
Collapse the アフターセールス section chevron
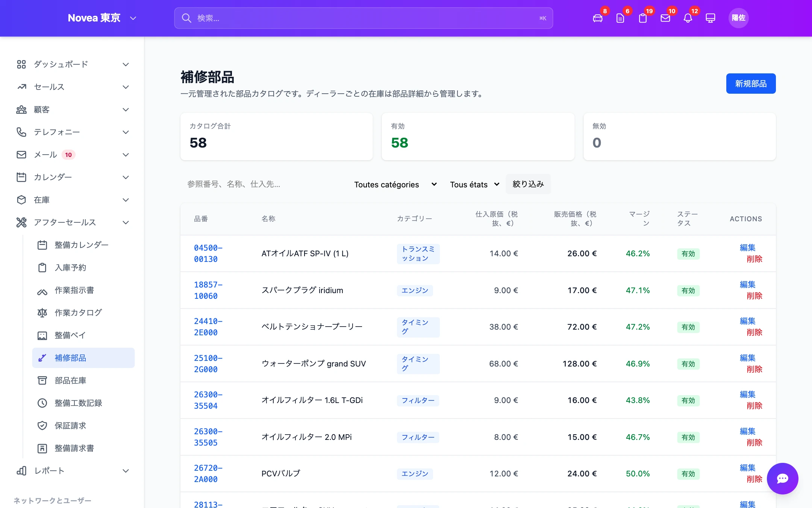click(x=126, y=222)
